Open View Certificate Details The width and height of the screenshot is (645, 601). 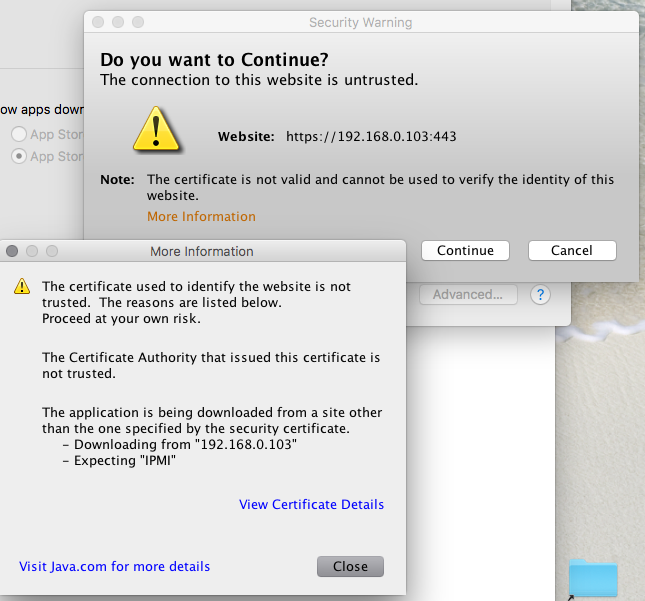click(311, 505)
